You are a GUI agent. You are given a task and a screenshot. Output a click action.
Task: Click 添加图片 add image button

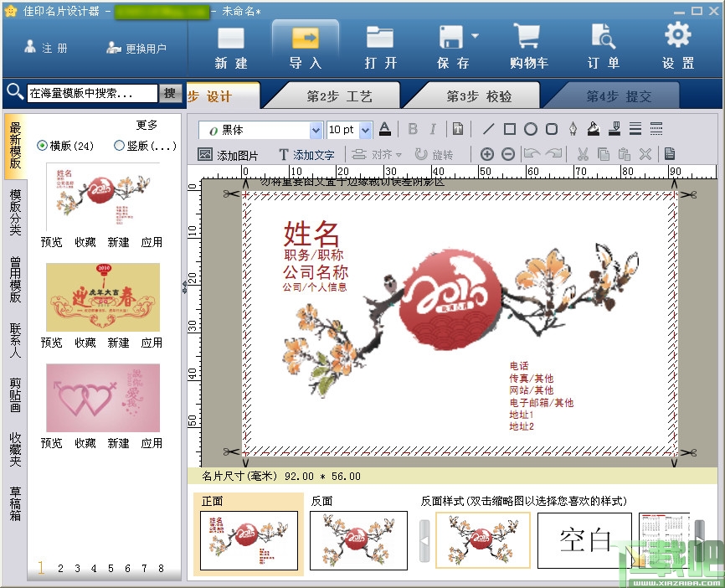pos(228,154)
